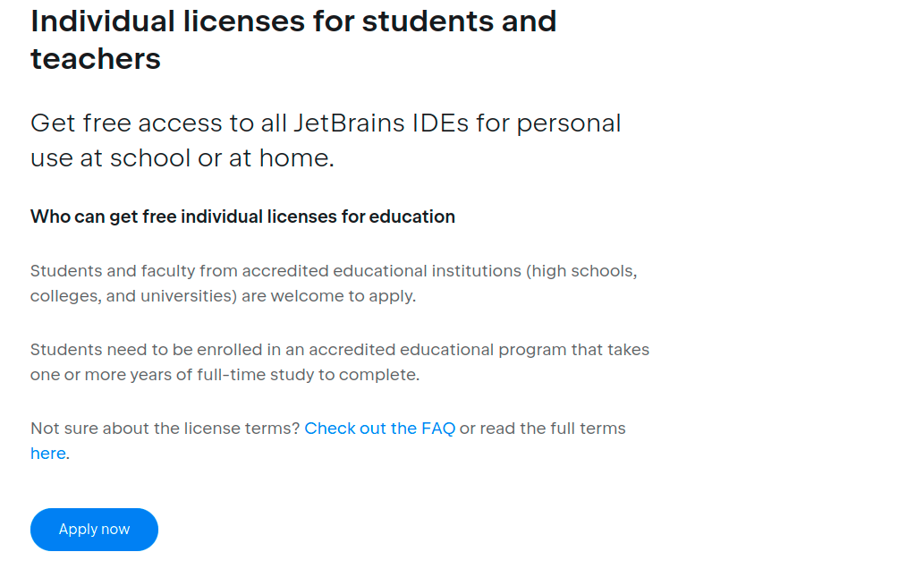Viewport: 924px width, 569px height.
Task: Click the word 'JetBrains' in the subtitle
Action: tap(350, 123)
